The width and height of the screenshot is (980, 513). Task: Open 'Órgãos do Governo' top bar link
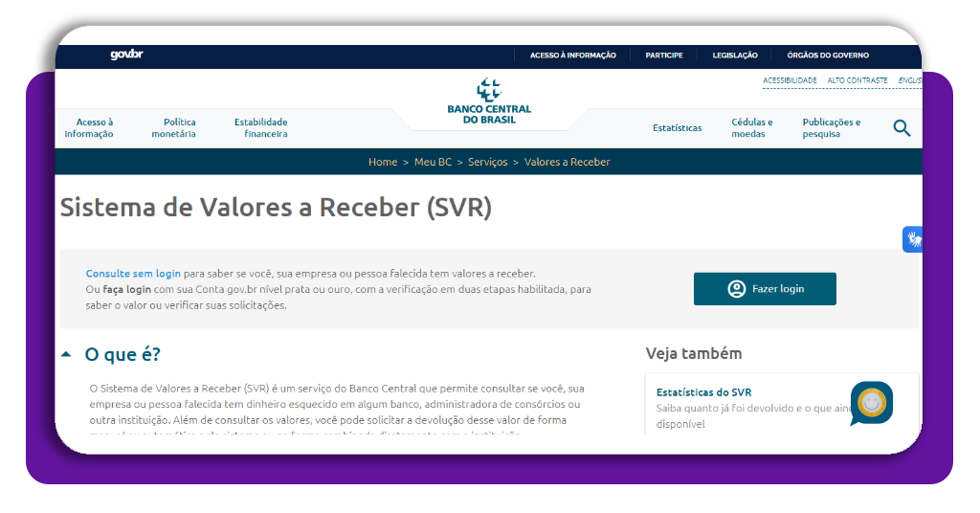[x=828, y=55]
